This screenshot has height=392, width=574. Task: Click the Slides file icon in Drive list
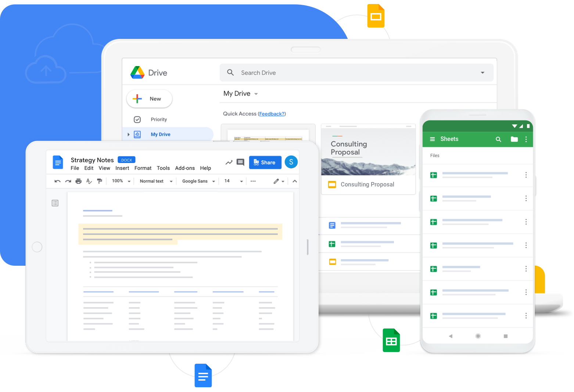333,262
